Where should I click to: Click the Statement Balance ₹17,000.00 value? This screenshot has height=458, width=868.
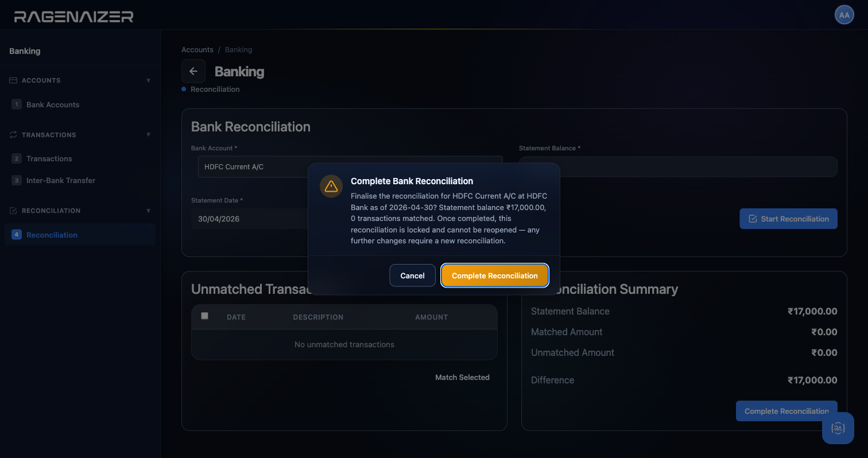(x=812, y=311)
